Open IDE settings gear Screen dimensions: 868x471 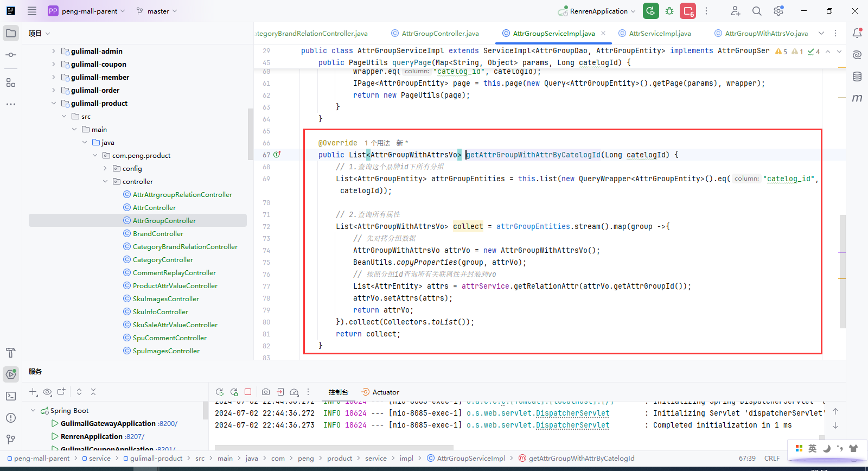pyautogui.click(x=778, y=11)
